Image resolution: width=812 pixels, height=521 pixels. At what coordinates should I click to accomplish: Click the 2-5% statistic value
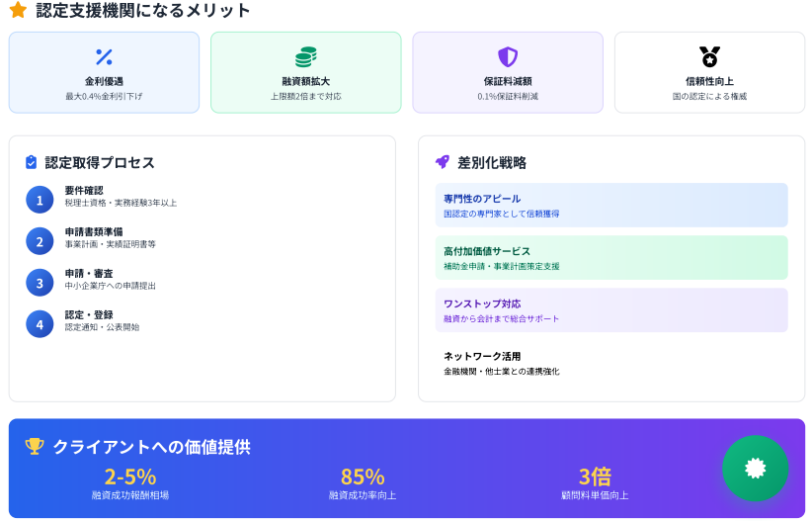click(x=130, y=477)
